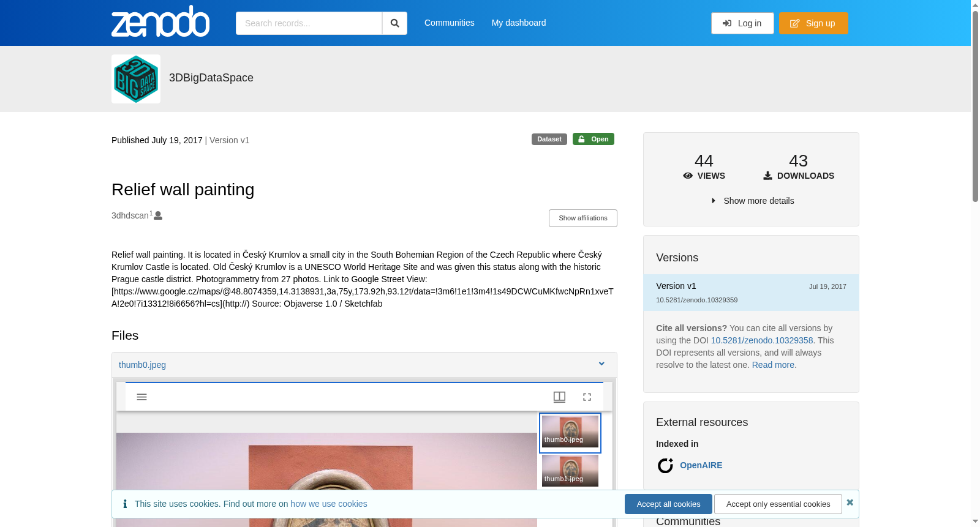Accept all cookies
Screen dimensions: 980x527
coord(668,504)
